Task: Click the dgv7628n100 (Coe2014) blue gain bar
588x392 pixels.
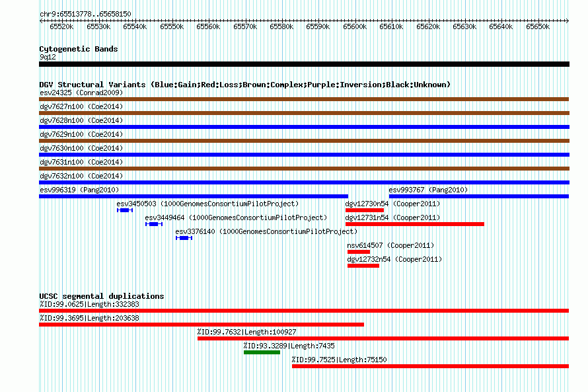Action: [x=304, y=127]
